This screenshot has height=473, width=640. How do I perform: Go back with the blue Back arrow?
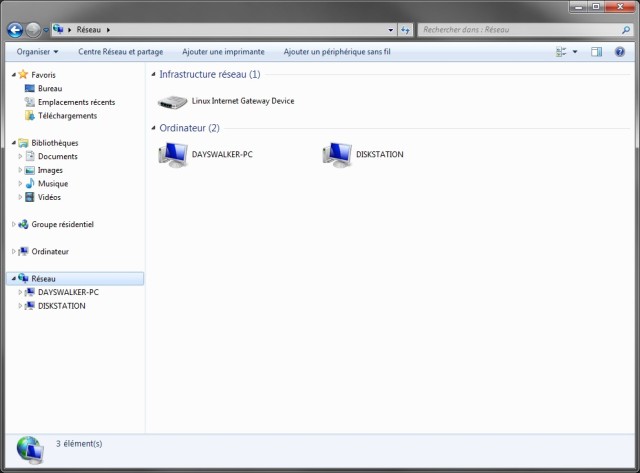(15, 30)
